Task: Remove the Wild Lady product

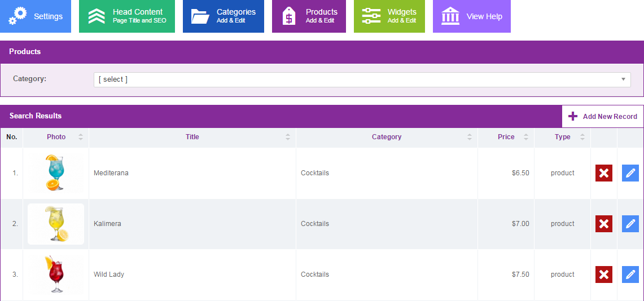Action: point(603,275)
